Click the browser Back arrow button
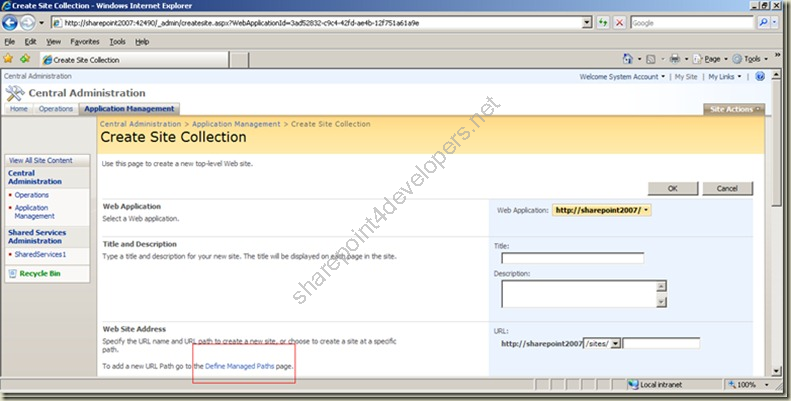This screenshot has height=401, width=791. point(10,23)
